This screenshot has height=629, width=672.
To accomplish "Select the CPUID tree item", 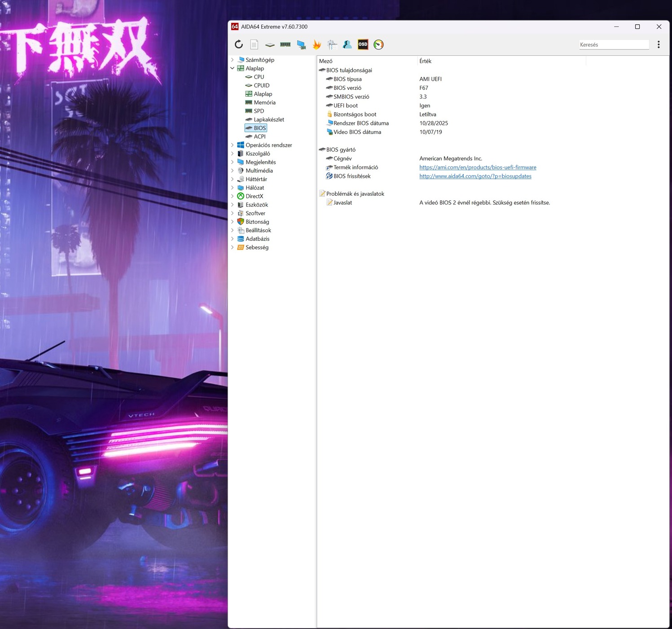I will click(x=262, y=85).
